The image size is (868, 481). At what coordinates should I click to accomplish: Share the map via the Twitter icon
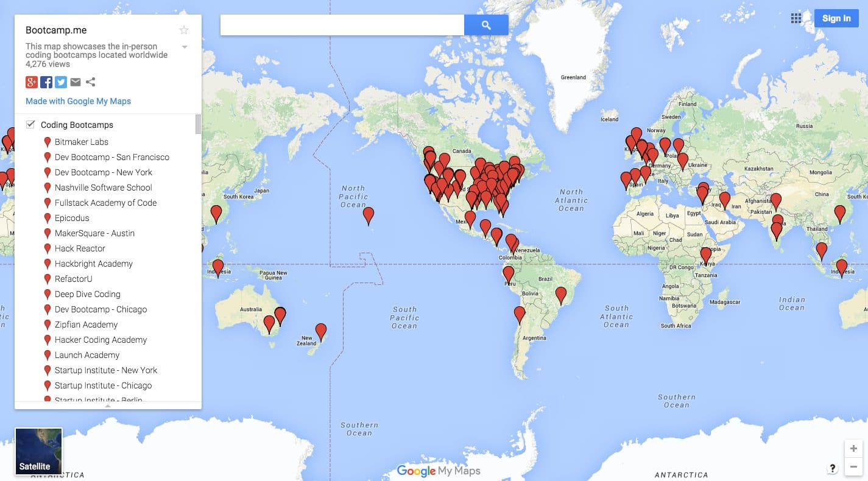tap(60, 82)
